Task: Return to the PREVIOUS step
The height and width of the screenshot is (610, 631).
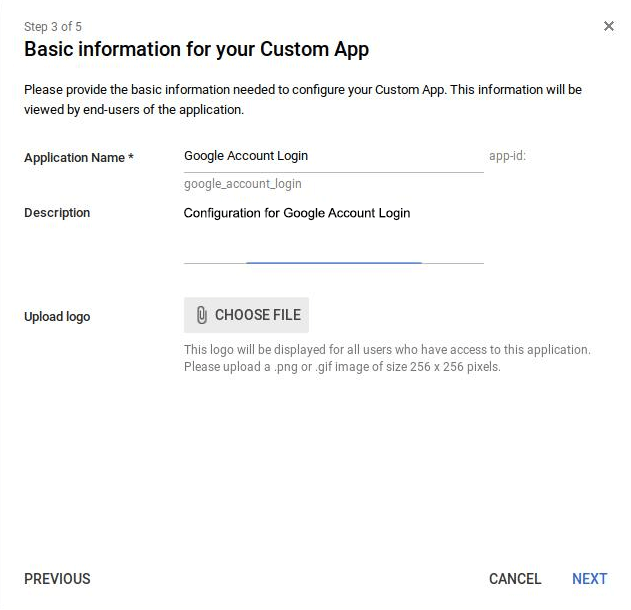Action: click(x=57, y=579)
